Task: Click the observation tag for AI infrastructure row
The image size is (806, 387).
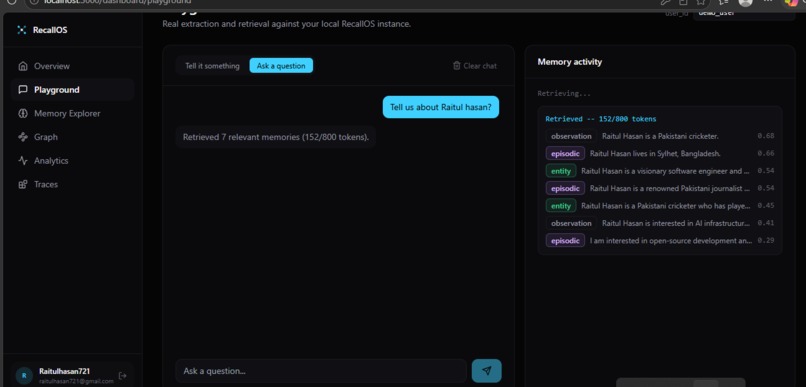Action: coord(571,224)
